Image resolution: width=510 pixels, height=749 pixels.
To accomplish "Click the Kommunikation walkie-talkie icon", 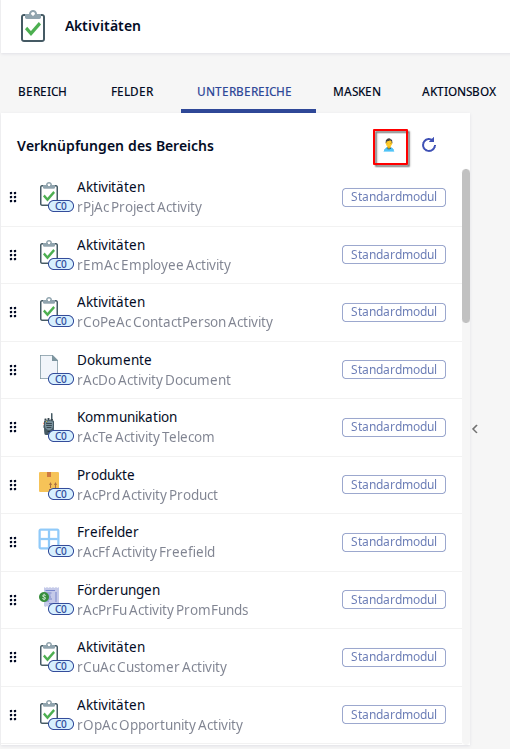I will [x=49, y=424].
